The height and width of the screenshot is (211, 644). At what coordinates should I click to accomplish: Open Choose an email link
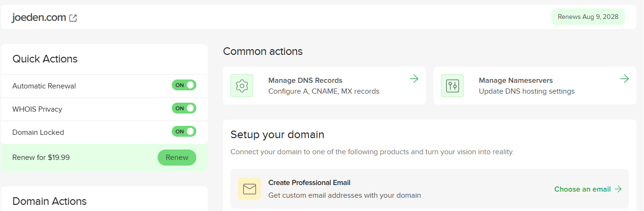(x=582, y=189)
